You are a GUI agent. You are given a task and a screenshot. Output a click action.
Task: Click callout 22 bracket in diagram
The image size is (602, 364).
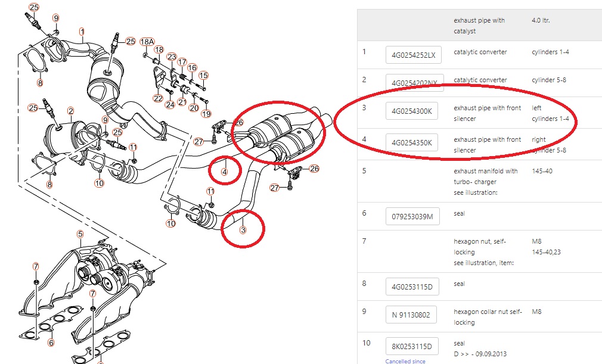(158, 98)
